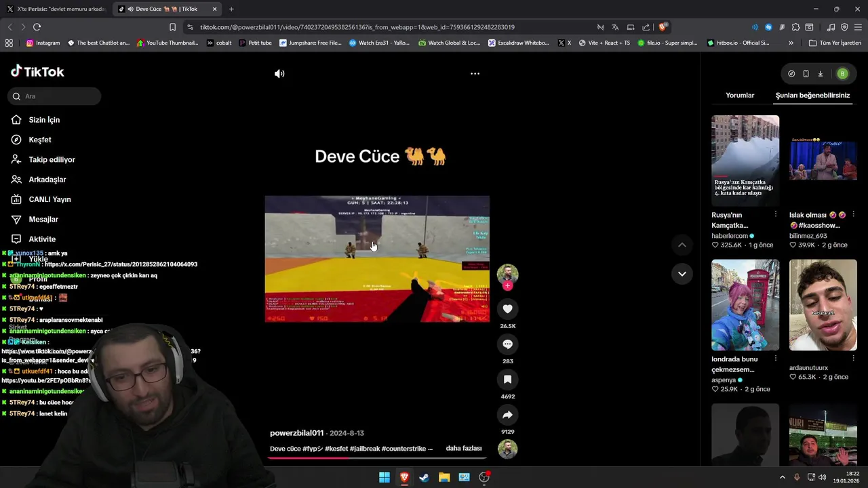The height and width of the screenshot is (488, 868).
Task: Open the Shazam extension icon
Action: coord(768,27)
